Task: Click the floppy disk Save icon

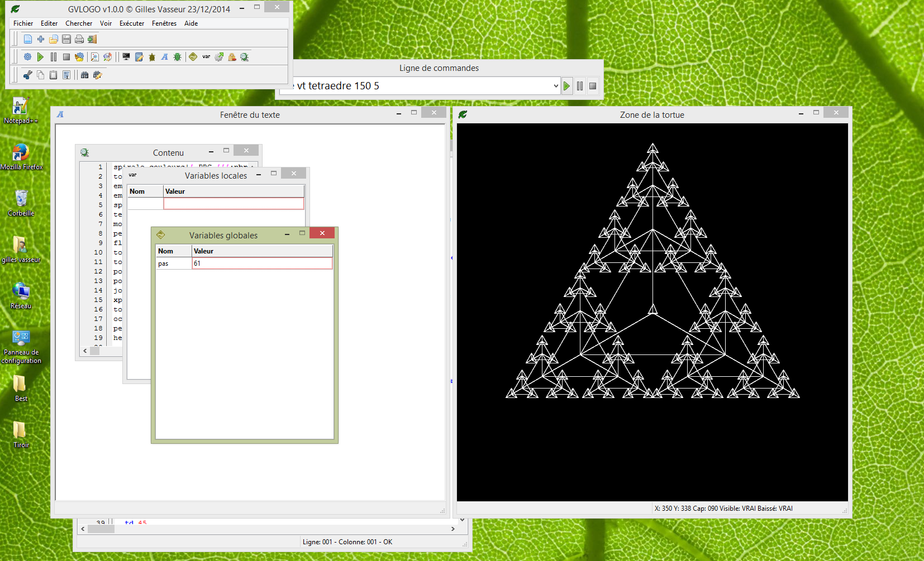Action: (x=66, y=39)
